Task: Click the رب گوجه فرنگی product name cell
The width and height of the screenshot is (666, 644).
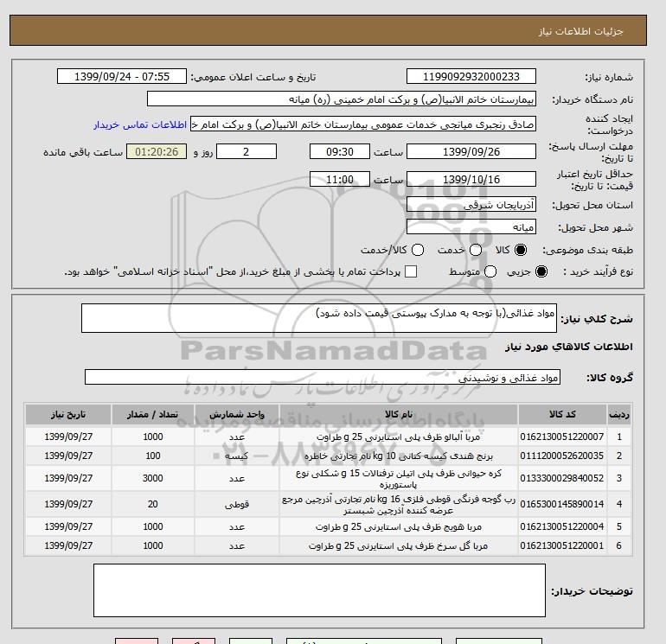Action: (399, 504)
